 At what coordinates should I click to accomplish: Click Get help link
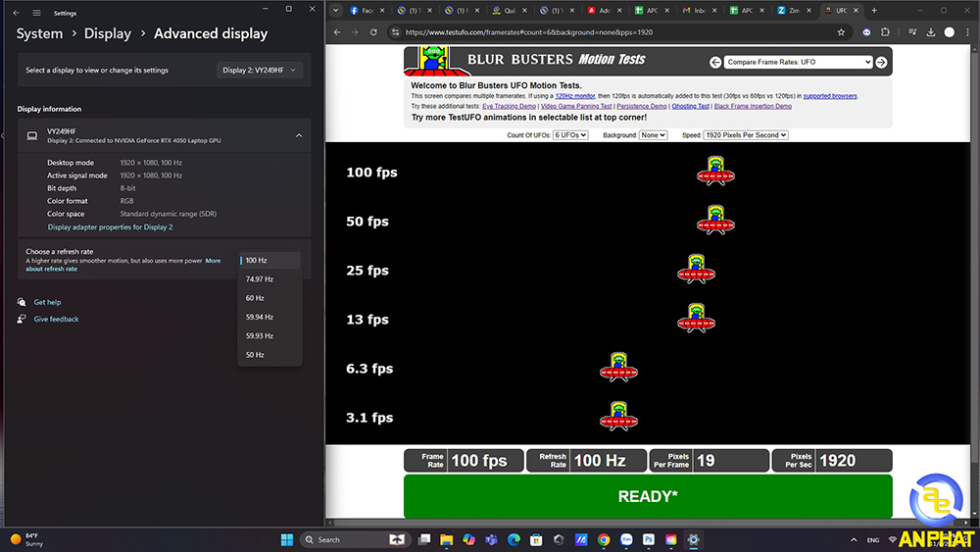click(x=47, y=302)
